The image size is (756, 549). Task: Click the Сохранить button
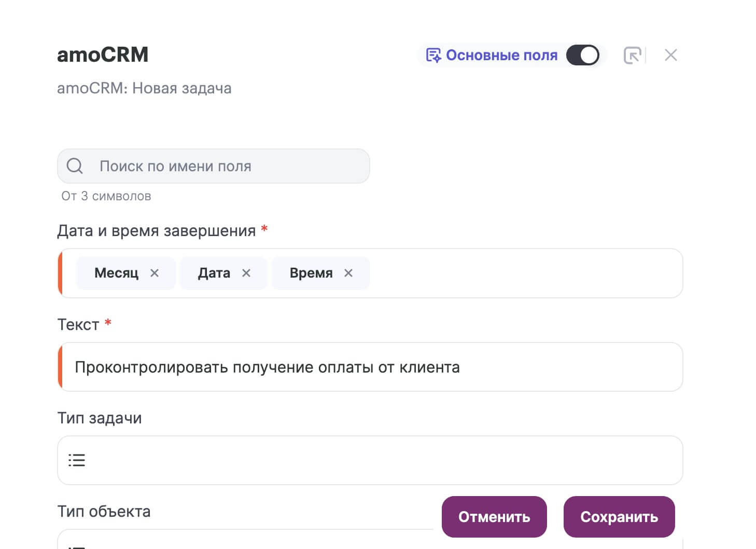click(x=619, y=517)
